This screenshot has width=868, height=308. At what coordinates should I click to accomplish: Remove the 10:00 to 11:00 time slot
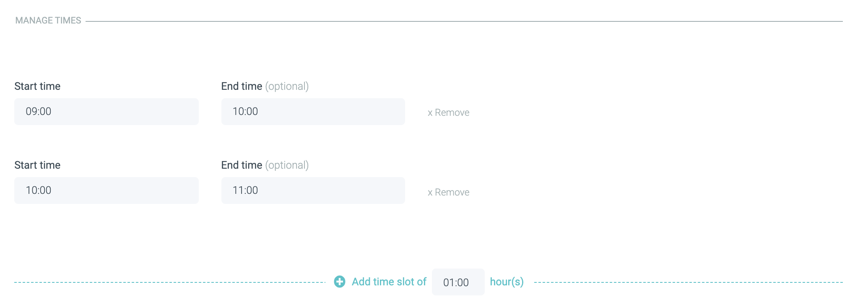pos(452,192)
